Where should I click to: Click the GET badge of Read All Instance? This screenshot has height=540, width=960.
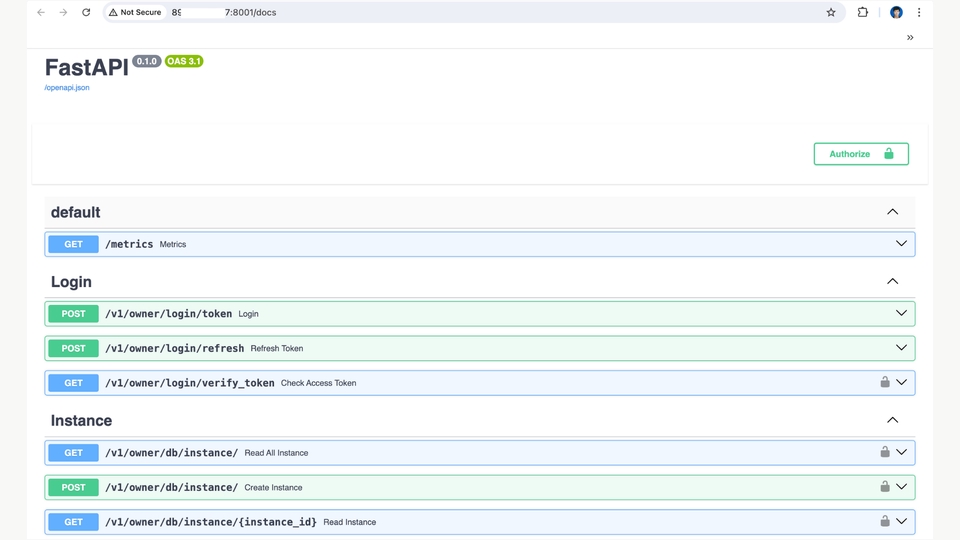coord(73,452)
